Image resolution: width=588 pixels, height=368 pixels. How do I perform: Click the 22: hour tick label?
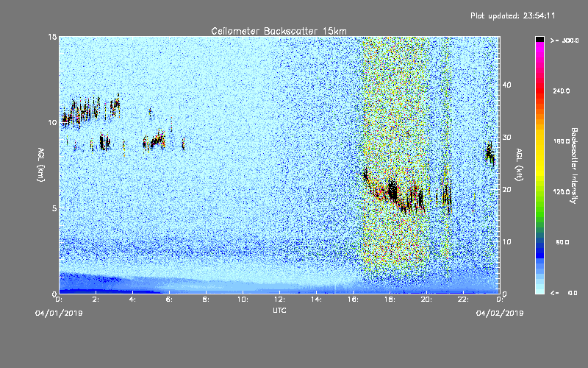click(463, 300)
